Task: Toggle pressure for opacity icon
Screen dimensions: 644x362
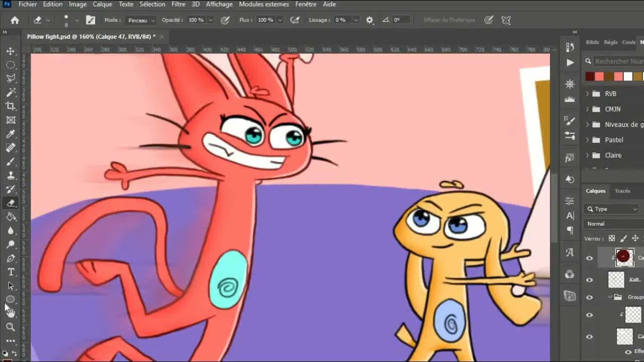Action: [225, 20]
